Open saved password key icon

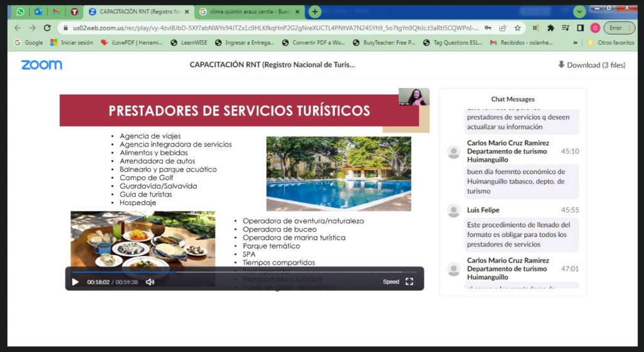488,28
